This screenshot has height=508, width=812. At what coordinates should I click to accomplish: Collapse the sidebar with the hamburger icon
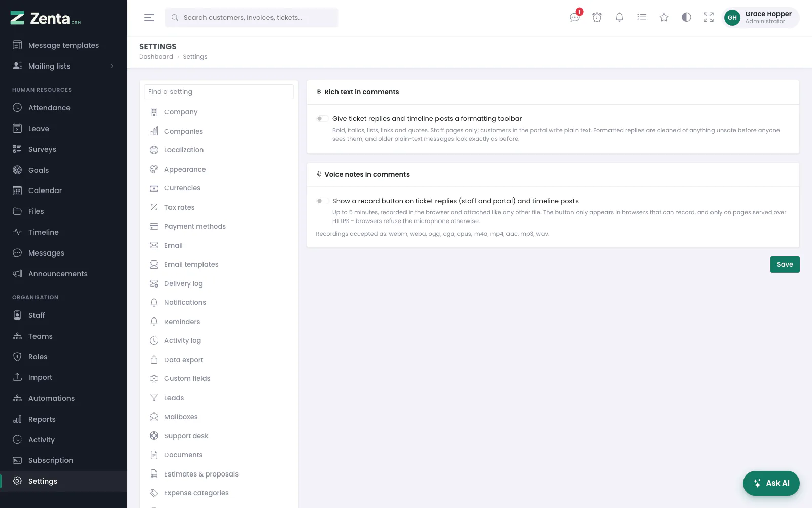click(149, 18)
